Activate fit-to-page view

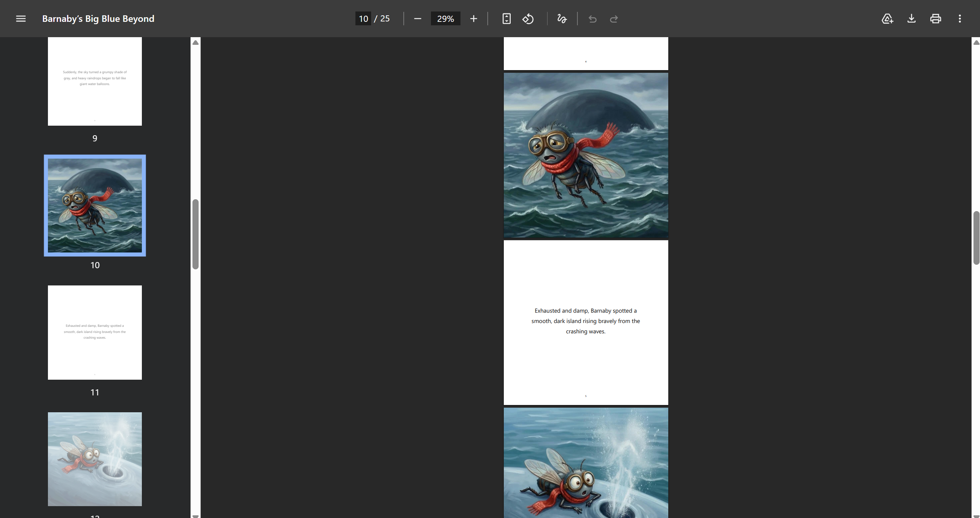click(x=506, y=18)
